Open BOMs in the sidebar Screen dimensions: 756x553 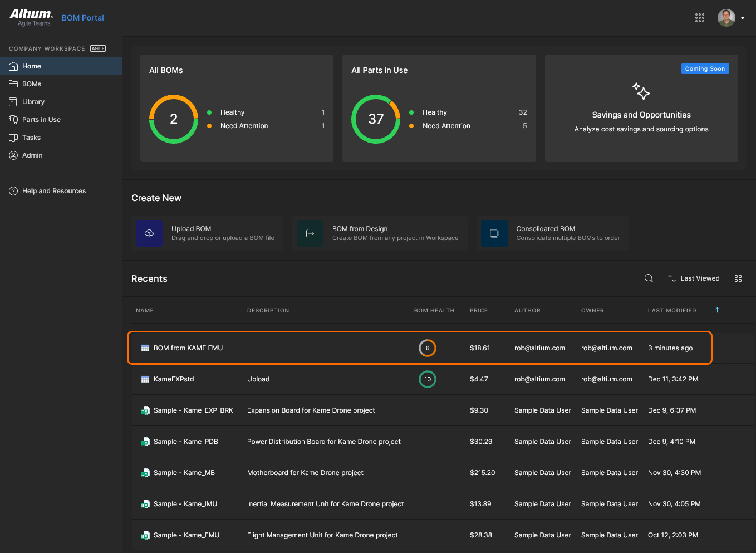(32, 84)
